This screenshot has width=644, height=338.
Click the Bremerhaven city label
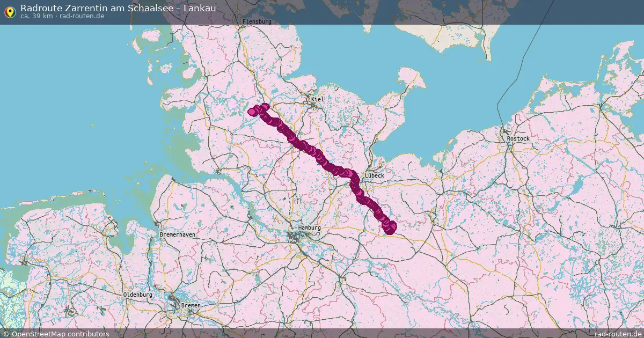pyautogui.click(x=178, y=235)
